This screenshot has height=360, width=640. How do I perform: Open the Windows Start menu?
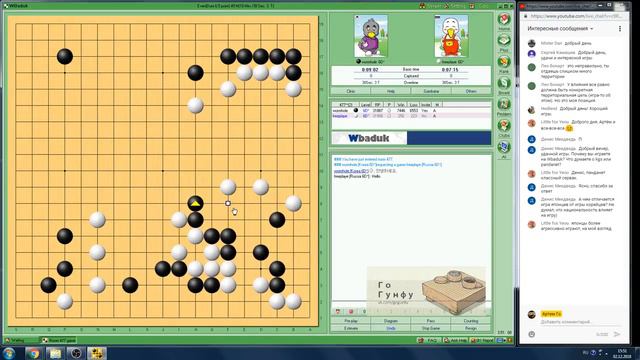(x=9, y=353)
